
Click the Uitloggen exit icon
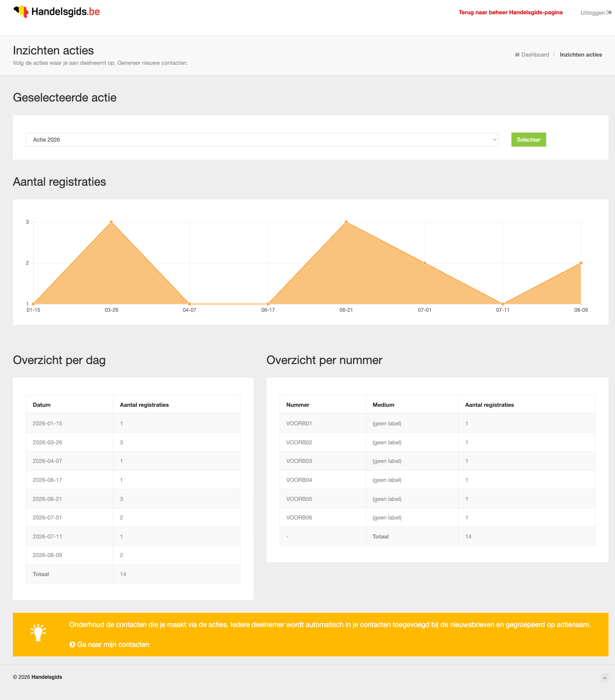point(609,13)
